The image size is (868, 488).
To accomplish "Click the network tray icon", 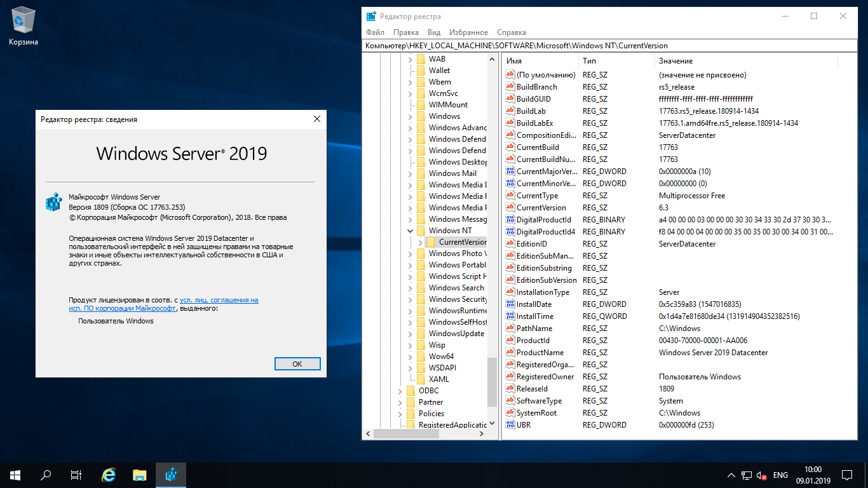I will [x=746, y=475].
